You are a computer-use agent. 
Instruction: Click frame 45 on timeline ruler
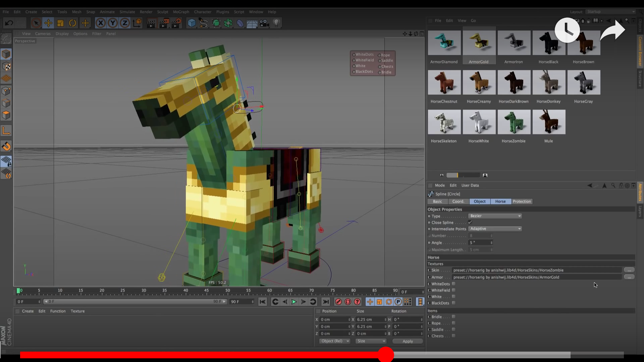[x=207, y=291]
